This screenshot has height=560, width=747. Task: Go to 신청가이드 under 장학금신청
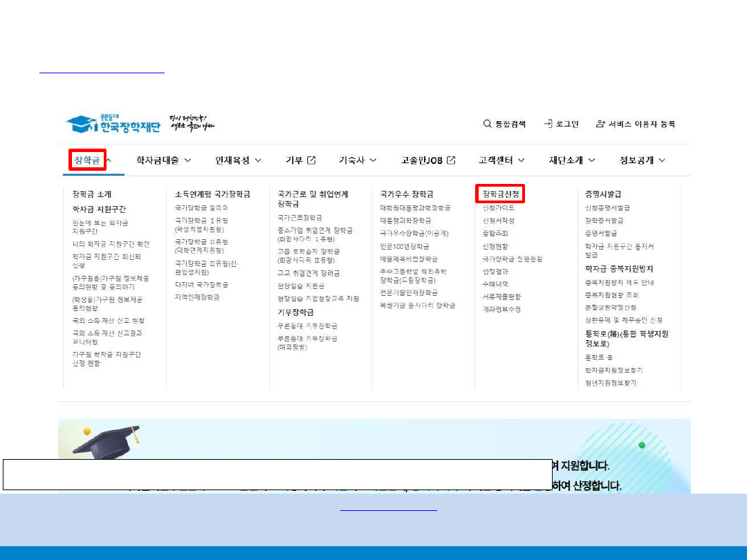click(498, 208)
